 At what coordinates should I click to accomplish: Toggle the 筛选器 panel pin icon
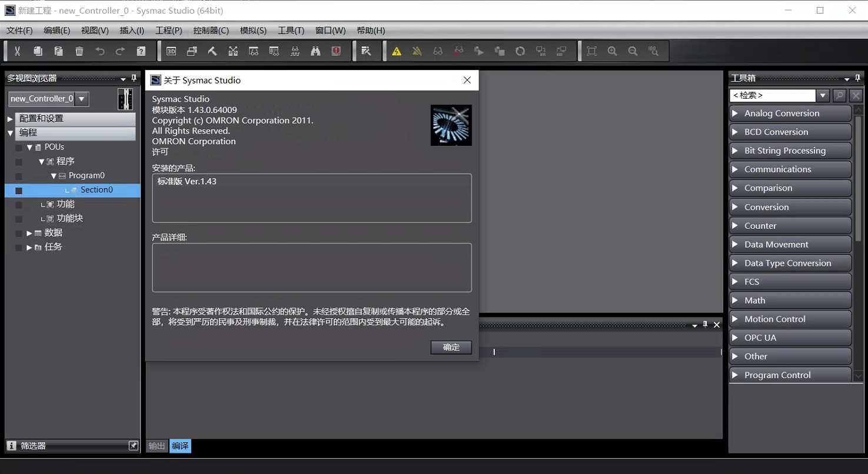tap(134, 446)
